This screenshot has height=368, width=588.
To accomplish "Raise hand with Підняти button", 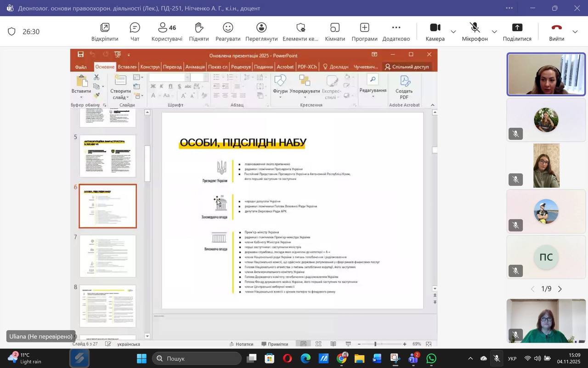I will point(198,32).
